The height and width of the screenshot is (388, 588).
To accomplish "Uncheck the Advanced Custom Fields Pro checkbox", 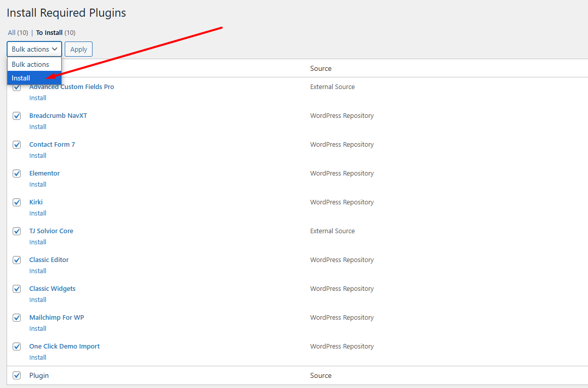I will point(17,88).
